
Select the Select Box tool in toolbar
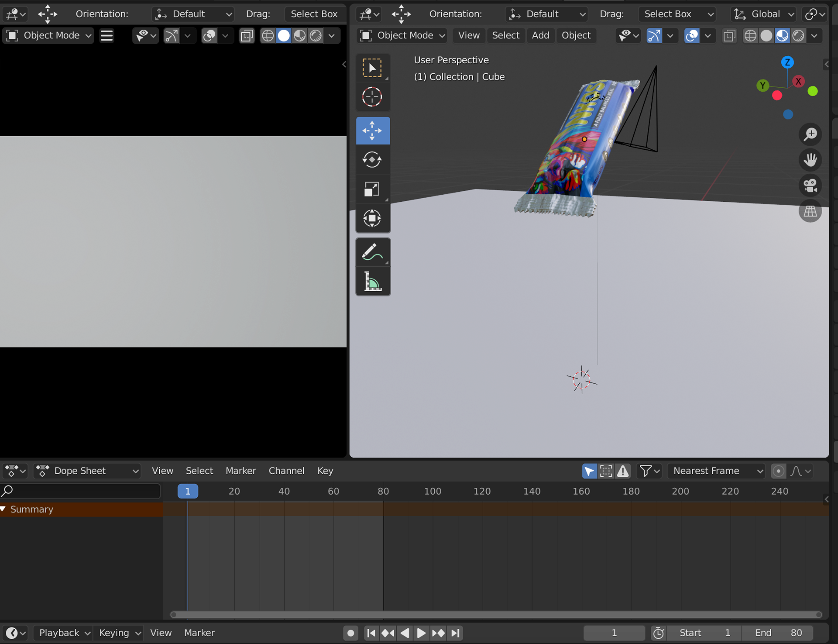point(372,68)
